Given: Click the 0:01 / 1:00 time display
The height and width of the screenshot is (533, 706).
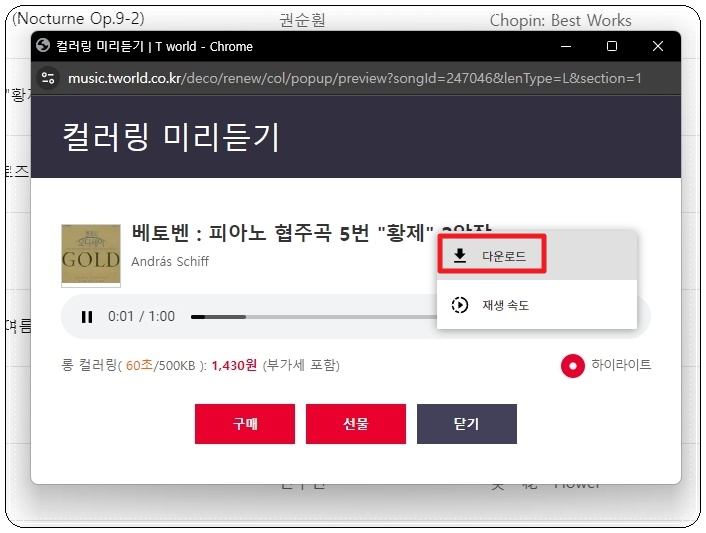Looking at the screenshot, I should pyautogui.click(x=141, y=316).
